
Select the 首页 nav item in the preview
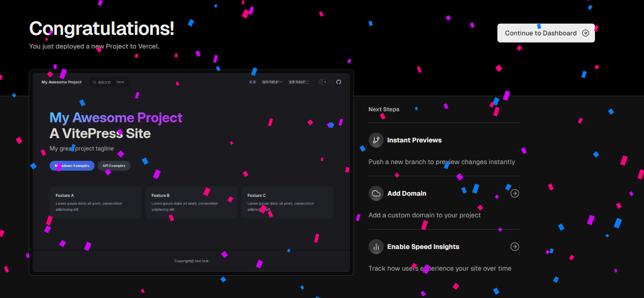click(x=253, y=82)
